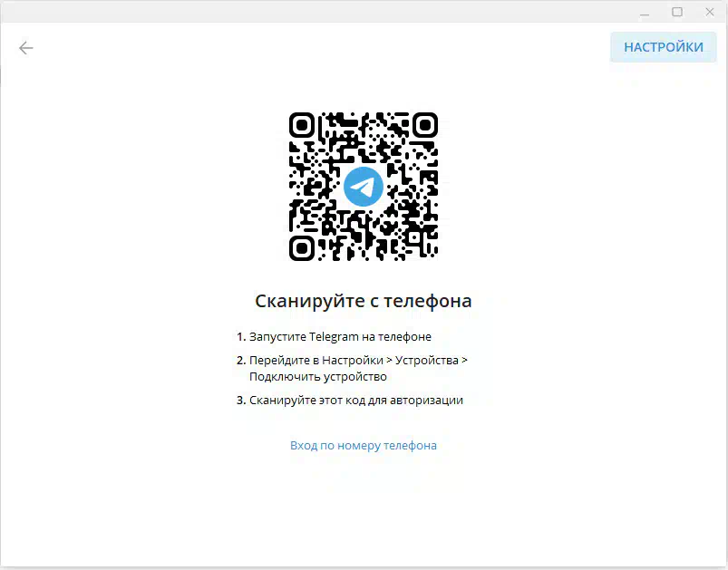This screenshot has width=728, height=570.
Task: Open the НАСТРОЙКИ button
Action: tap(663, 47)
